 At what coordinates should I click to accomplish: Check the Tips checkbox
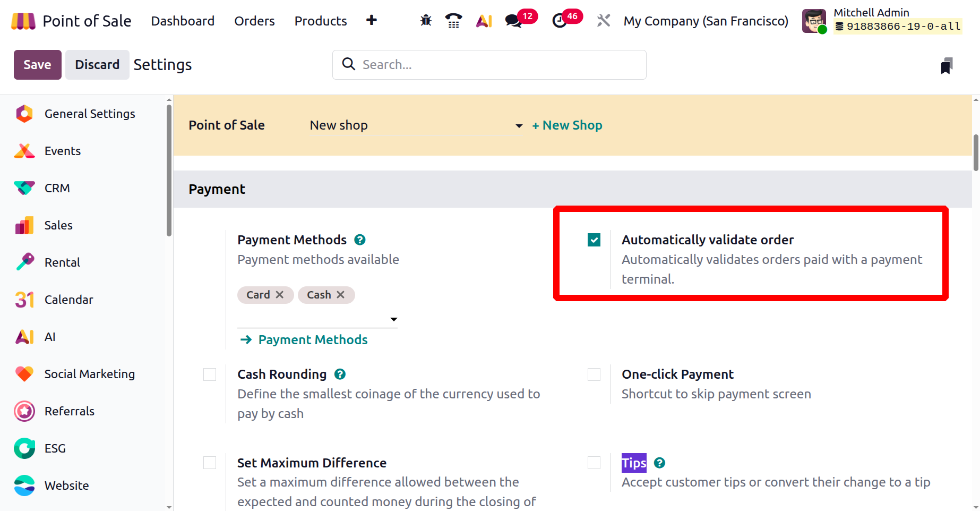594,463
